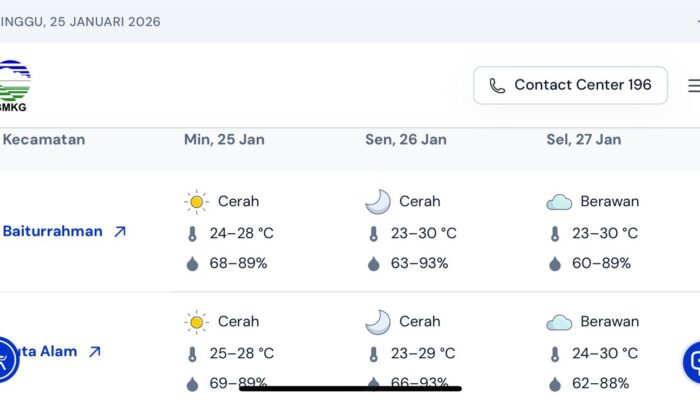Viewport: 700px width, 400px height.
Task: Click the Kecamatan column header
Action: 44,140
